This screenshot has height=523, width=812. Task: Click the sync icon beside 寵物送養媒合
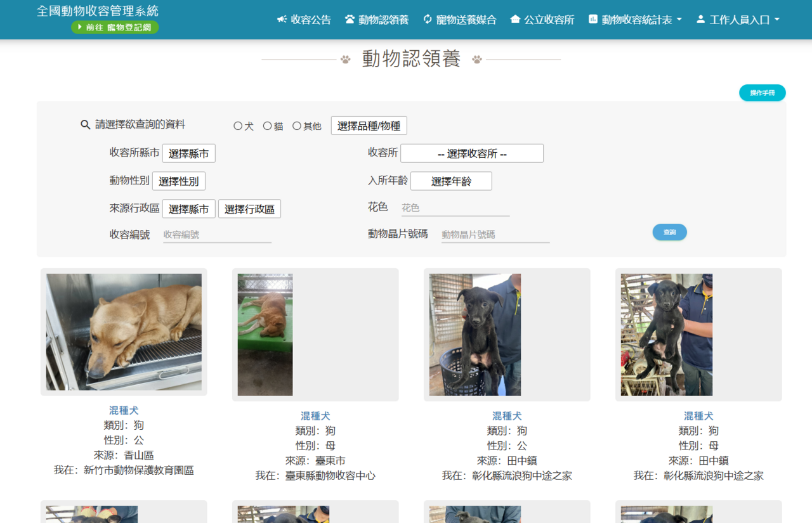428,20
